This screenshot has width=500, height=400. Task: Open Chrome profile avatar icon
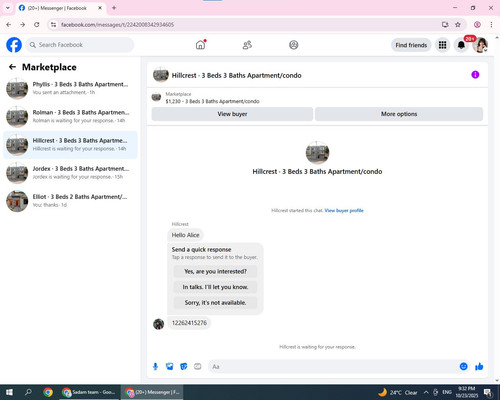coord(477,24)
